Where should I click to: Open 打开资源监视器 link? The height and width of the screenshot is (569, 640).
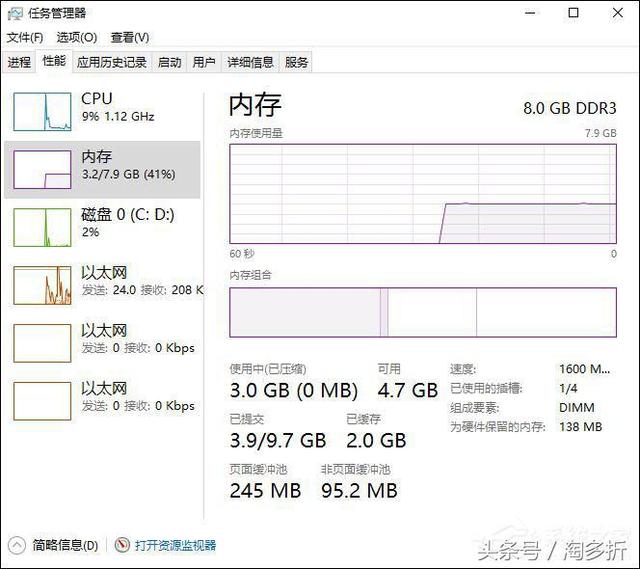[x=176, y=545]
